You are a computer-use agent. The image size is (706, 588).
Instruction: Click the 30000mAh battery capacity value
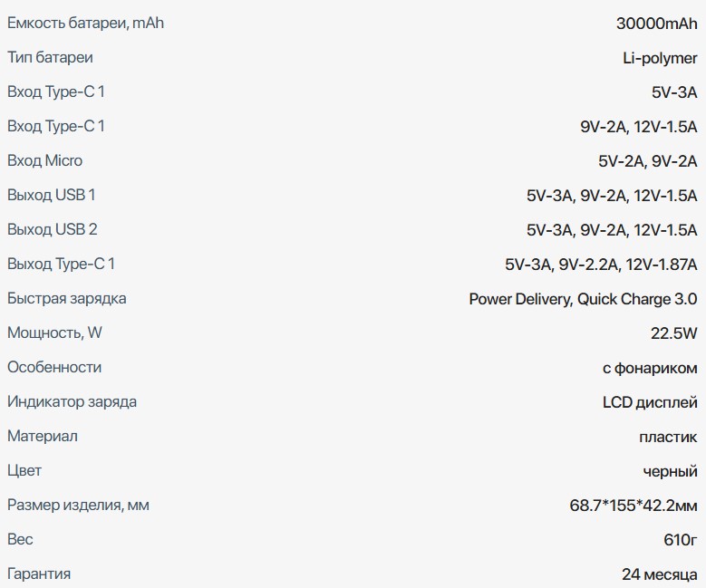click(656, 24)
